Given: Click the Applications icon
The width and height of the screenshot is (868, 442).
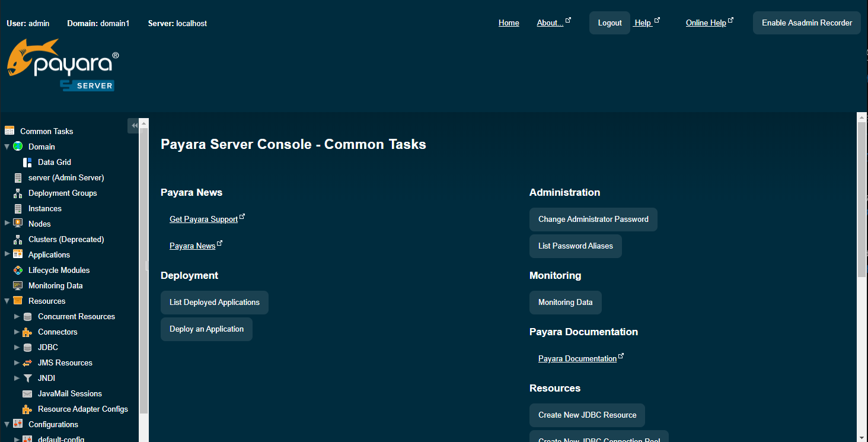Looking at the screenshot, I should (18, 255).
